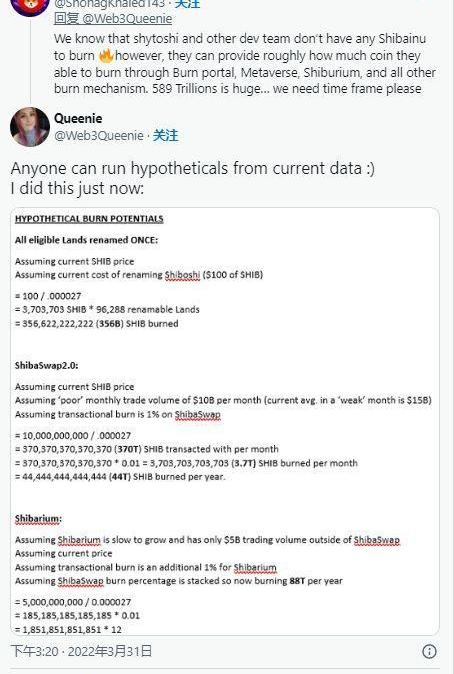Click the '356B SHIB burned' result line

pos(96,324)
